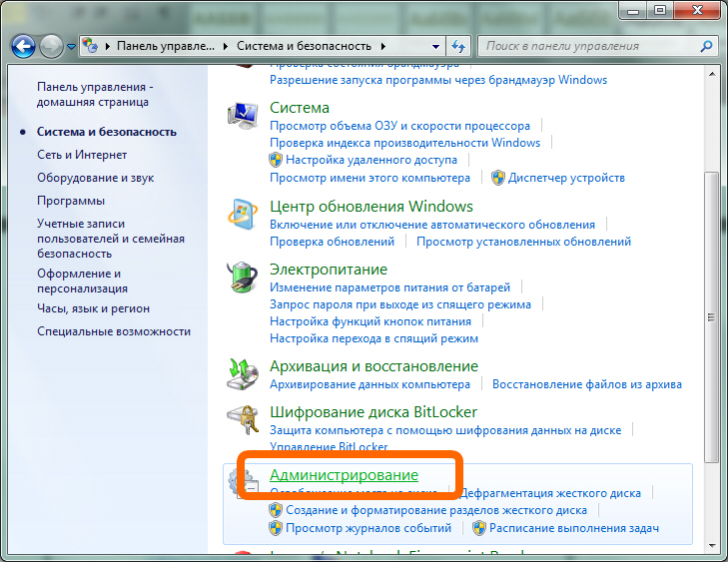Click Дефрагментация жесткого диска
This screenshot has width=728, height=562.
[x=550, y=493]
